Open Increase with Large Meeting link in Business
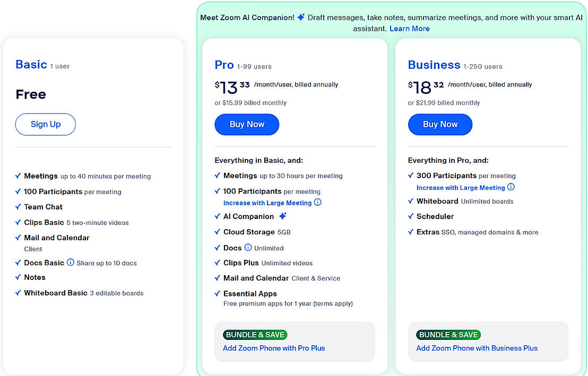588x376 pixels. click(461, 188)
